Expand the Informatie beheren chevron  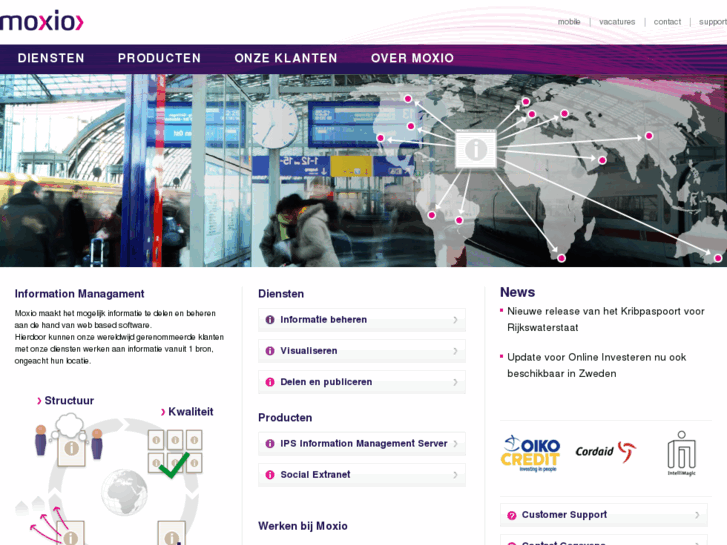coord(455,320)
